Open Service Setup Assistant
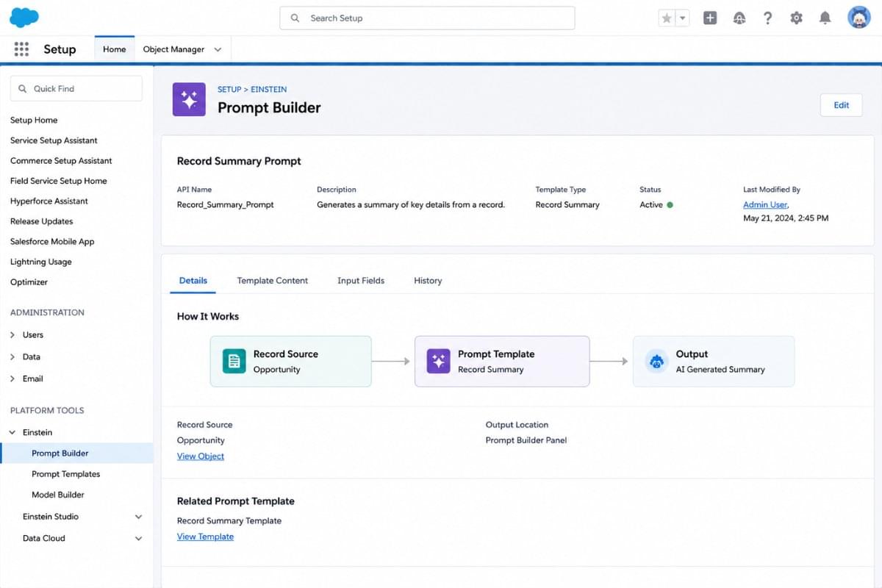Viewport: 882px width, 588px height. (54, 140)
